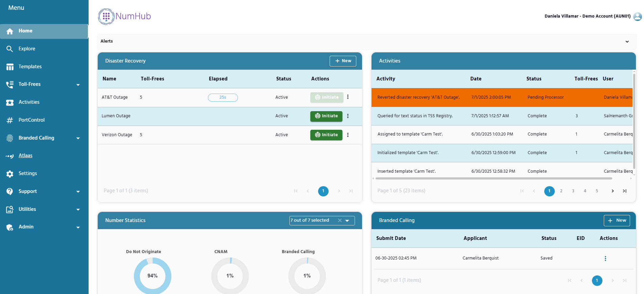
Task: Expand the Admin submenu arrow
Action: [x=78, y=227]
